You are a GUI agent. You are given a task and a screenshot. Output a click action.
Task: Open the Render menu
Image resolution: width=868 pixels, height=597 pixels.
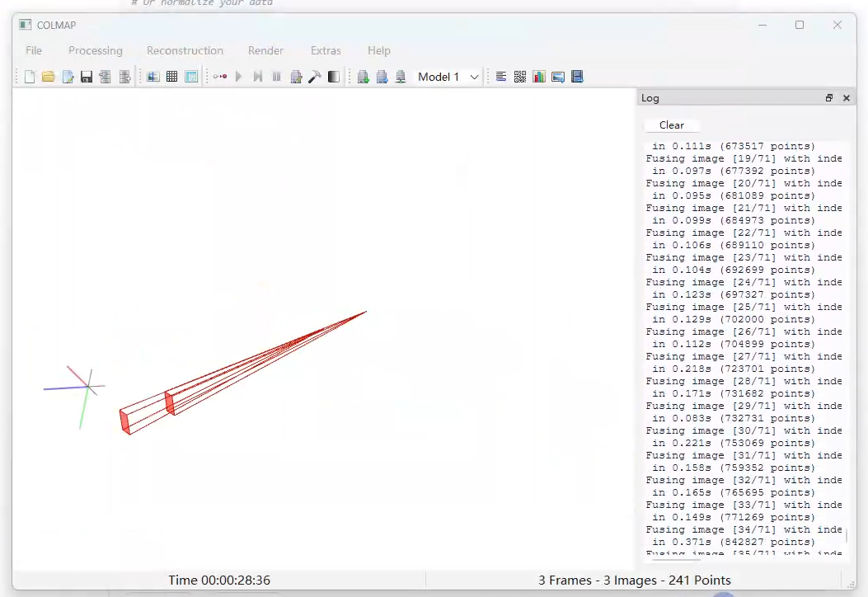pyautogui.click(x=265, y=50)
